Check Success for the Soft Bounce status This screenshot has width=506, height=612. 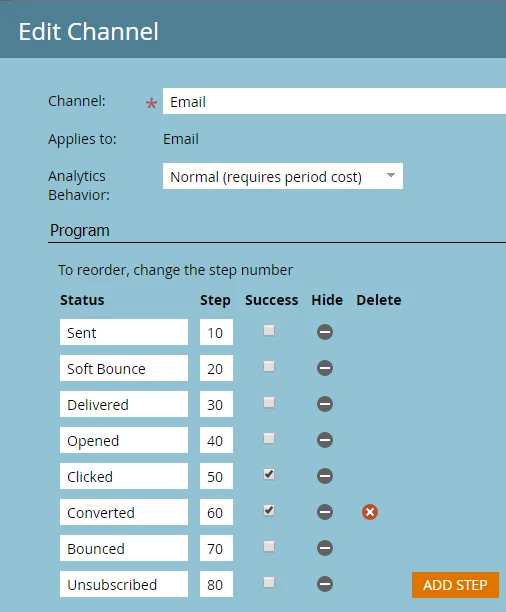(x=269, y=366)
